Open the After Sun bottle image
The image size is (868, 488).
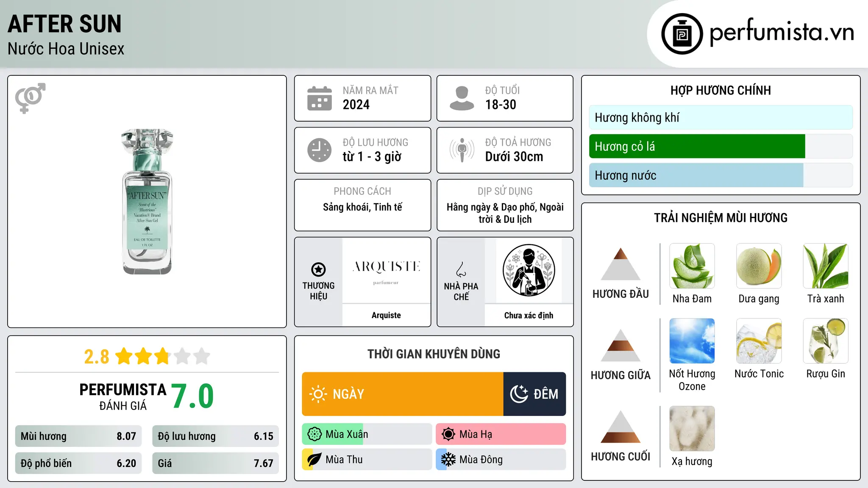(x=147, y=202)
